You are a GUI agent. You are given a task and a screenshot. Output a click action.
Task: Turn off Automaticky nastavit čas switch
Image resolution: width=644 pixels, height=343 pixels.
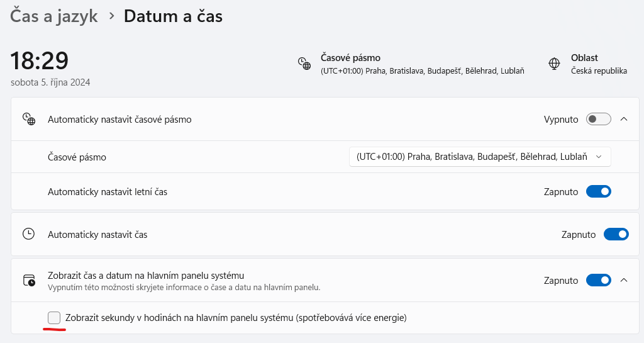click(616, 234)
